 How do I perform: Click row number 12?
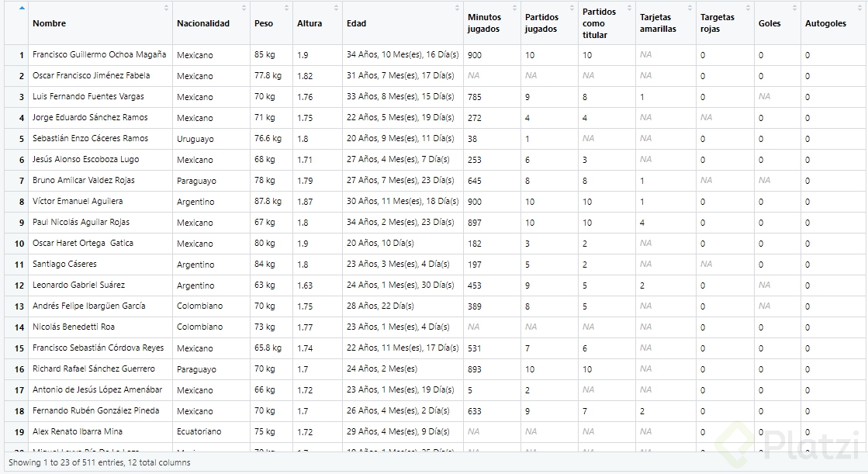(20, 285)
